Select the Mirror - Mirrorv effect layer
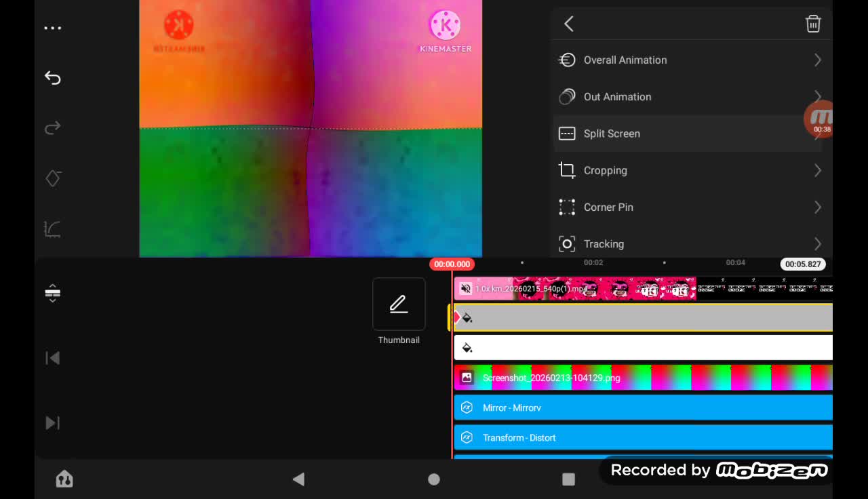 pyautogui.click(x=643, y=408)
